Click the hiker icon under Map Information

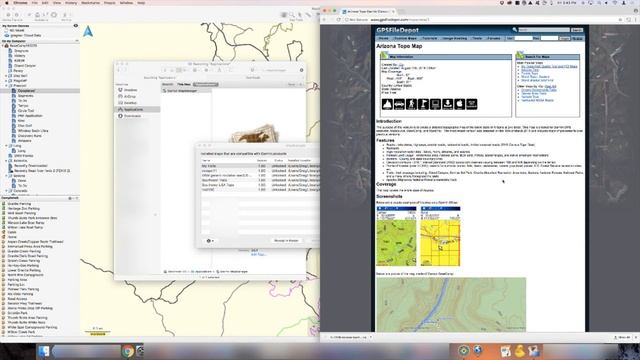[x=411, y=104]
